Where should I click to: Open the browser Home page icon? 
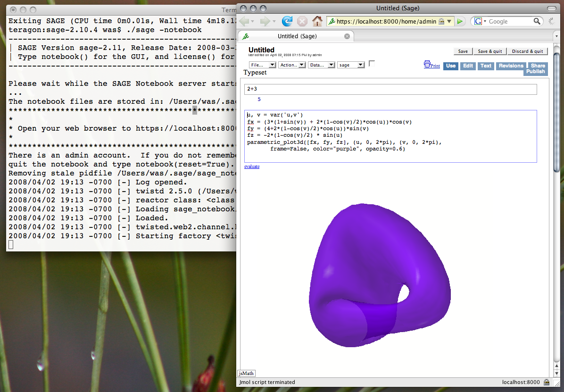click(x=317, y=21)
